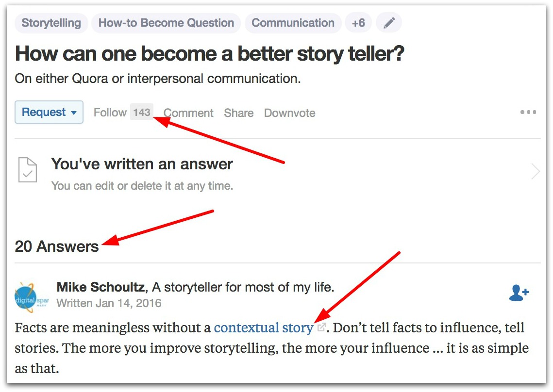Click the external link icon after contextual story

pyautogui.click(x=321, y=327)
